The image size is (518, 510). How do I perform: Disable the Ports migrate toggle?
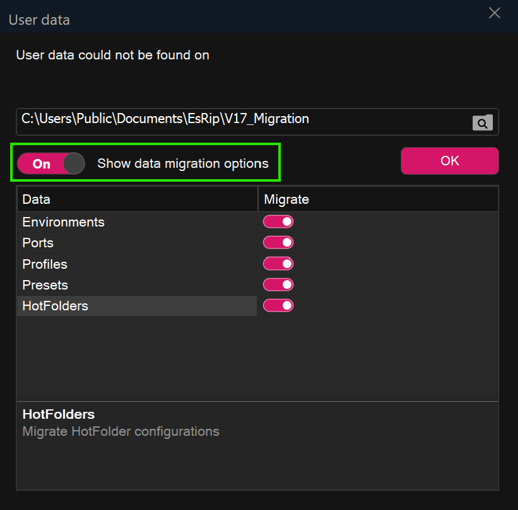[x=278, y=242]
